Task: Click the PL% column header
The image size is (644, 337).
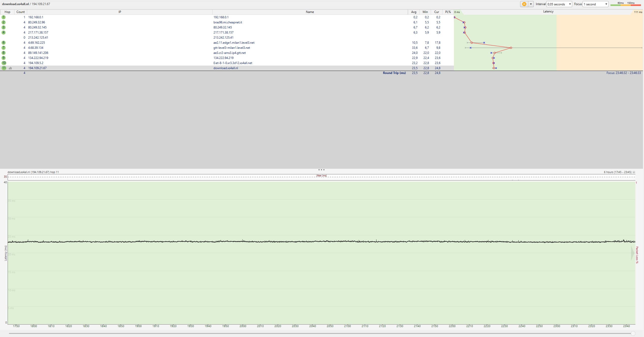Action: pos(448,12)
